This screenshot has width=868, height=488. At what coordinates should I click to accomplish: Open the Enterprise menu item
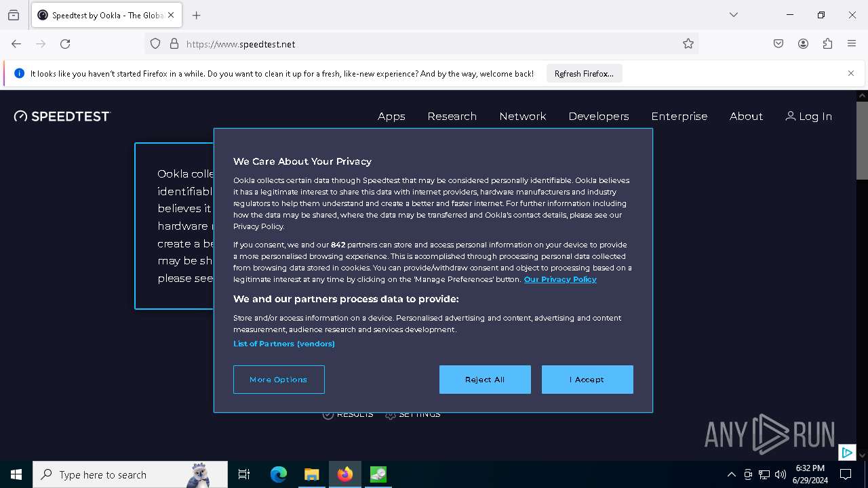(679, 116)
